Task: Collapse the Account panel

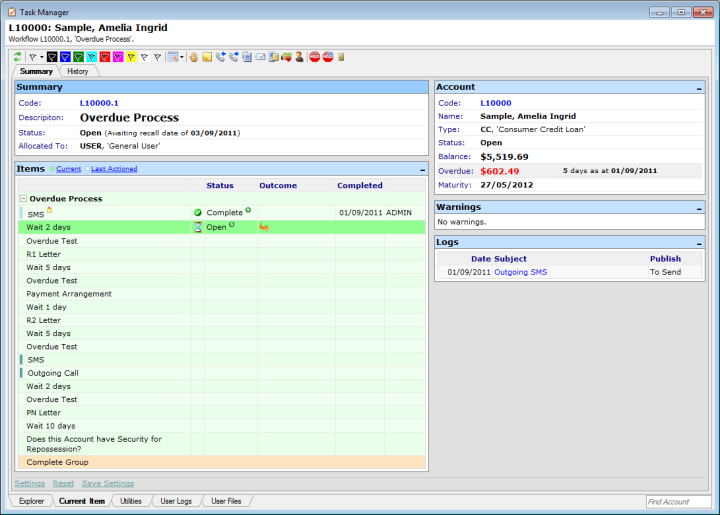Action: coord(699,88)
